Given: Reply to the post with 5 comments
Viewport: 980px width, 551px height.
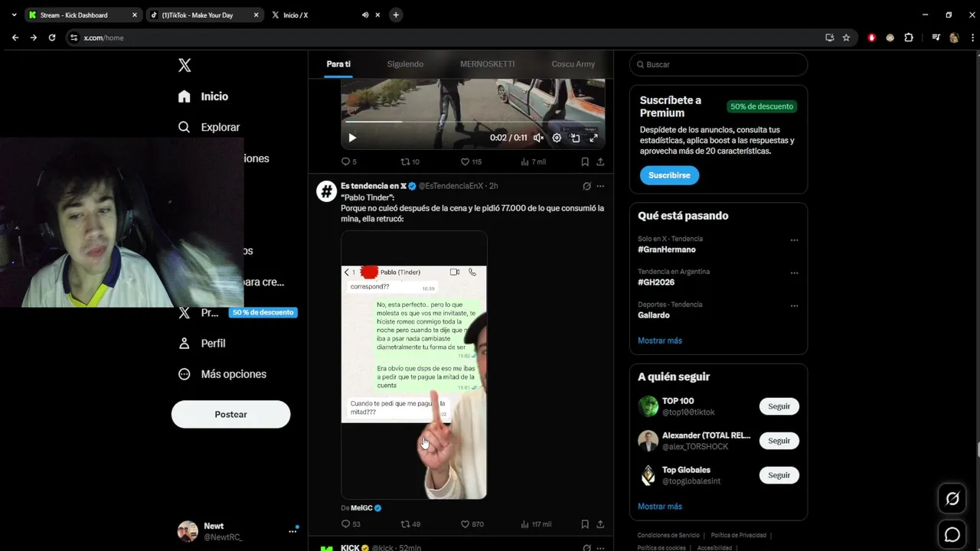Looking at the screenshot, I should [349, 161].
